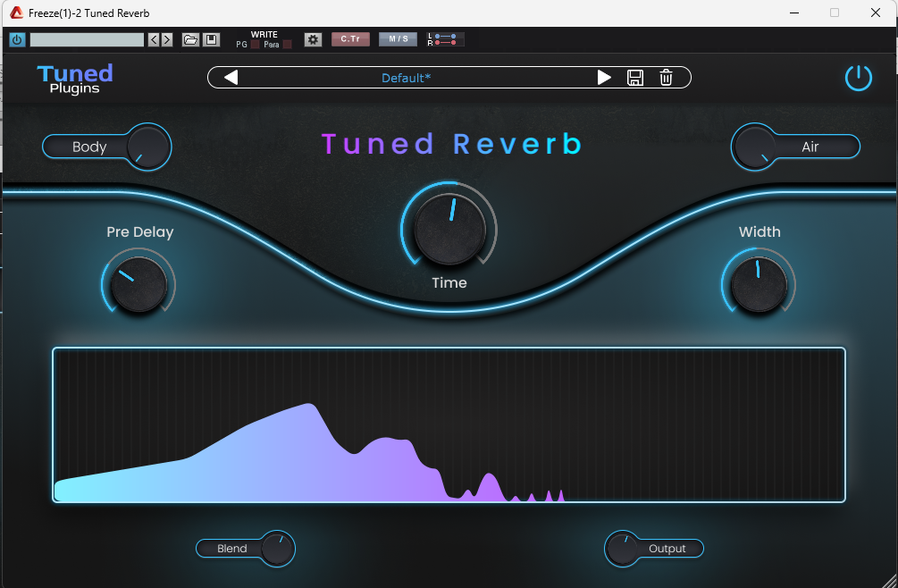The image size is (898, 588).
Task: Go to next host preset arrow
Action: click(167, 39)
